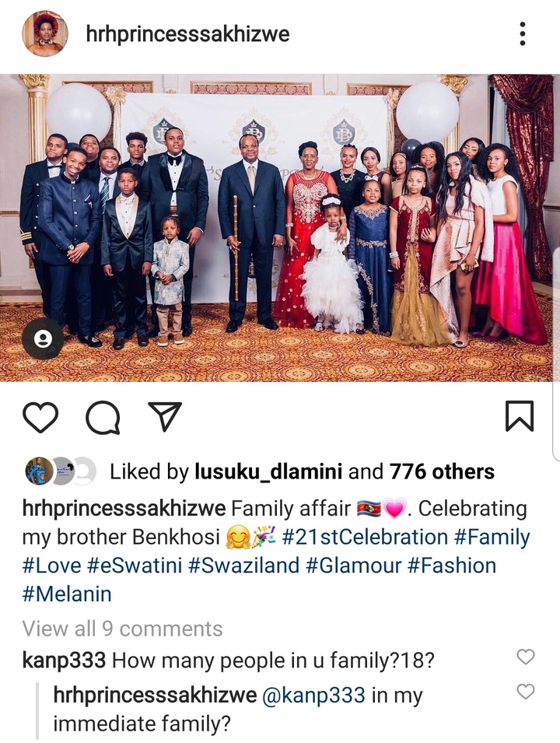Open the #21stCelebration hashtag
This screenshot has height=743, width=560.
[x=365, y=538]
